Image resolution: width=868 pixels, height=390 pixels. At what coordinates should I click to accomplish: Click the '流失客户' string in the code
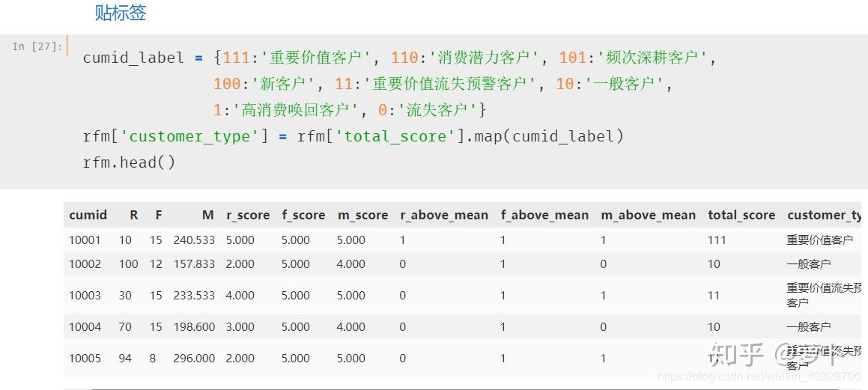(437, 110)
